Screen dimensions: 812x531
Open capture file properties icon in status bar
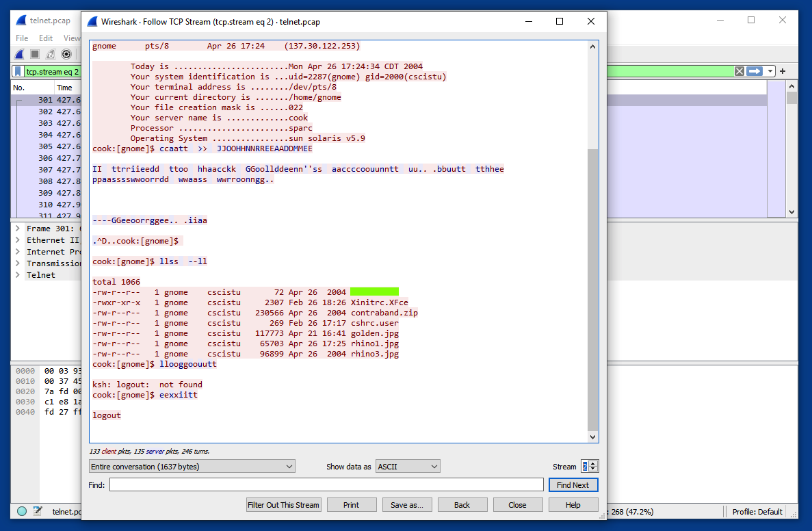coord(38,511)
